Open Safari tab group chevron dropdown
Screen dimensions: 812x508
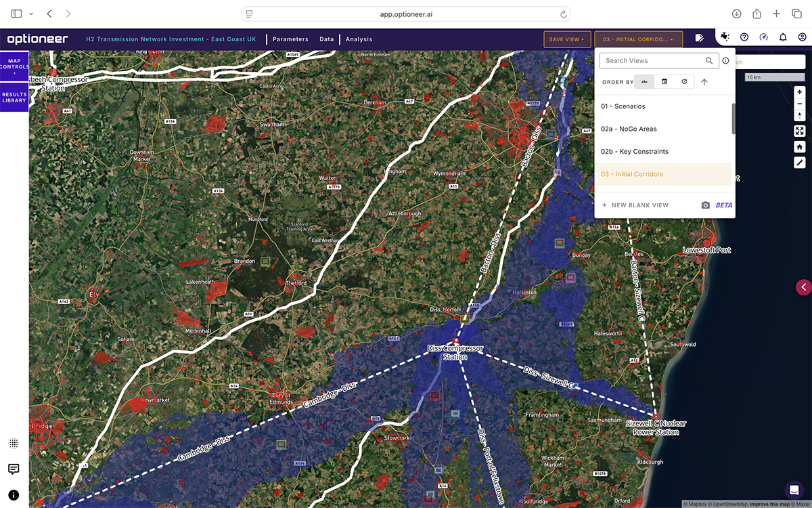pos(31,14)
